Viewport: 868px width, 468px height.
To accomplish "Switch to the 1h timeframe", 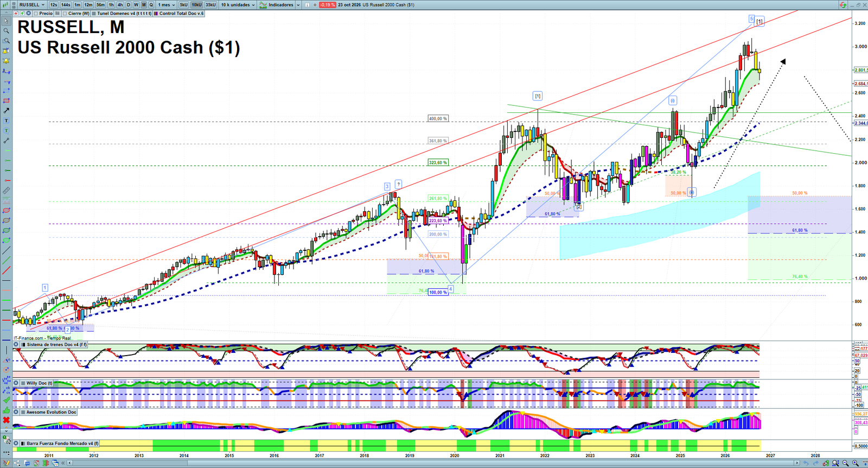I will point(111,5).
